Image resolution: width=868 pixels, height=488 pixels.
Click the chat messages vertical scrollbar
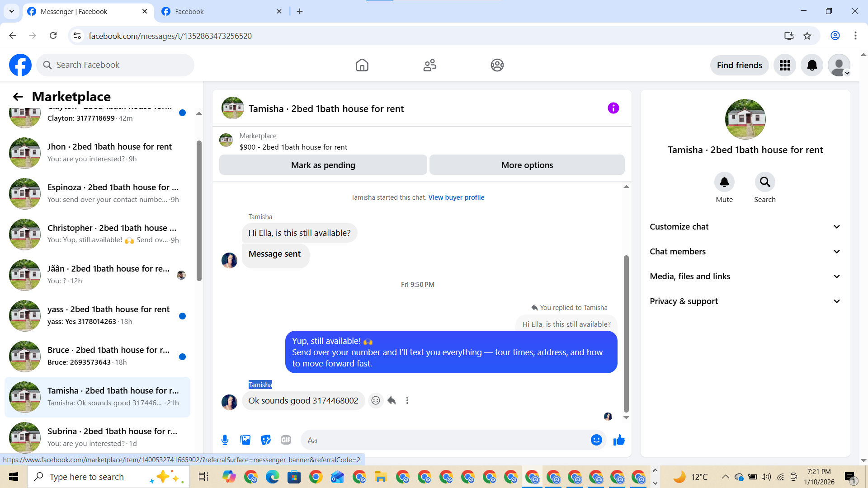(x=626, y=334)
